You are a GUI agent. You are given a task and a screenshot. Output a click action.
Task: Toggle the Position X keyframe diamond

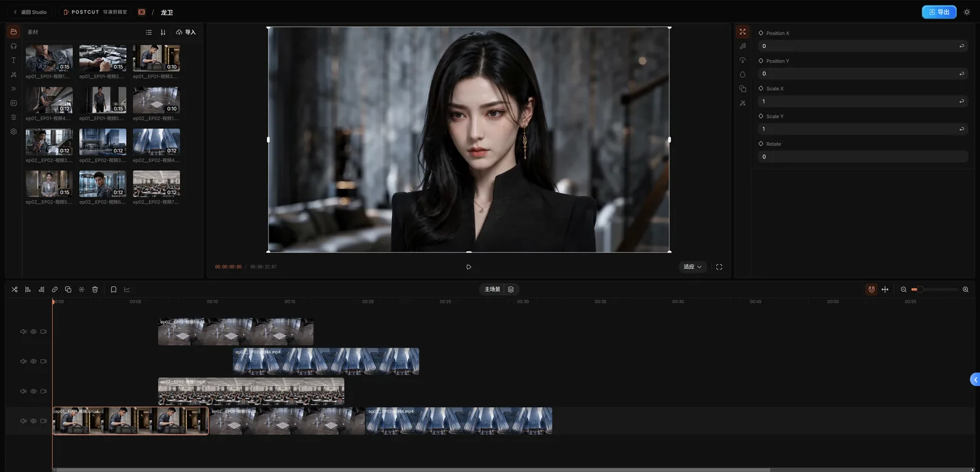(761, 33)
